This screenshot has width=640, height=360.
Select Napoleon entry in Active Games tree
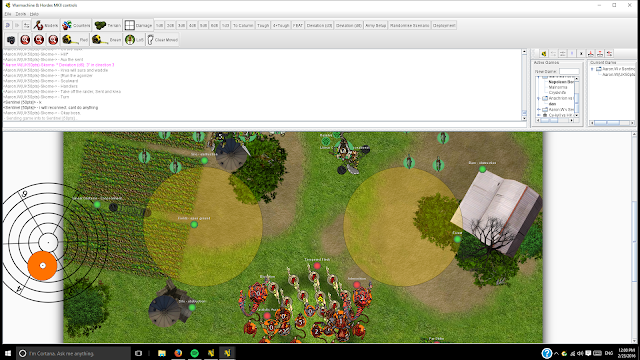tap(561, 82)
